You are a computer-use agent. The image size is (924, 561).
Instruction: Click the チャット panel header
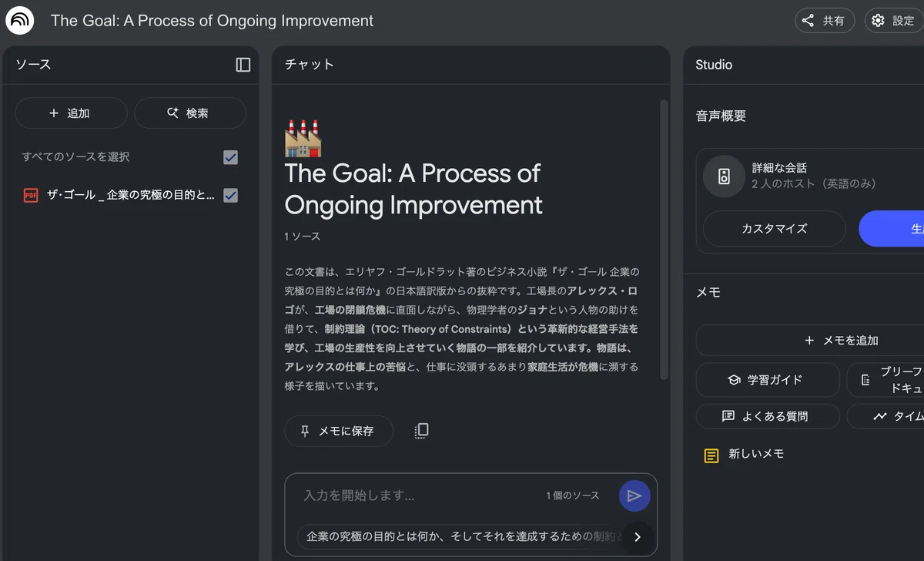point(310,65)
